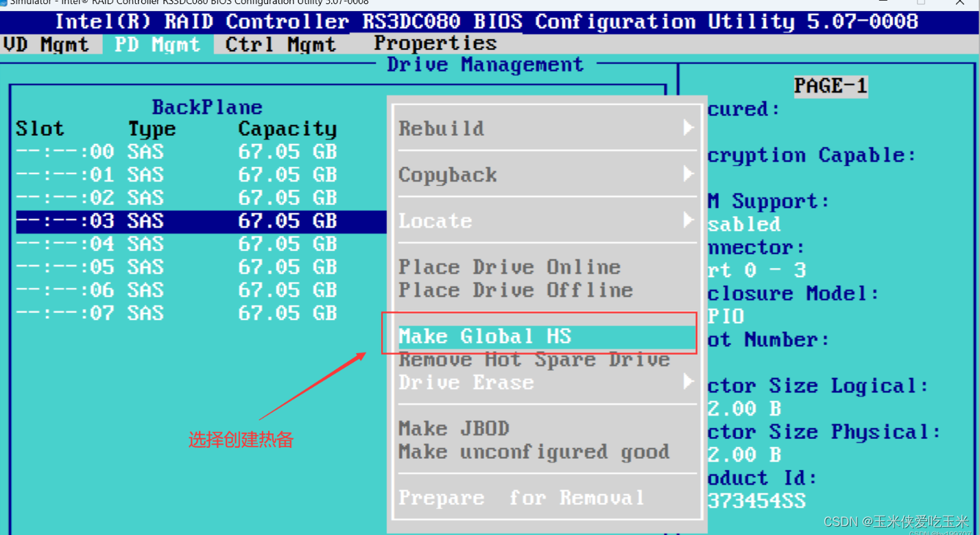
Task: Expand the Locate submenu arrow
Action: (x=689, y=220)
